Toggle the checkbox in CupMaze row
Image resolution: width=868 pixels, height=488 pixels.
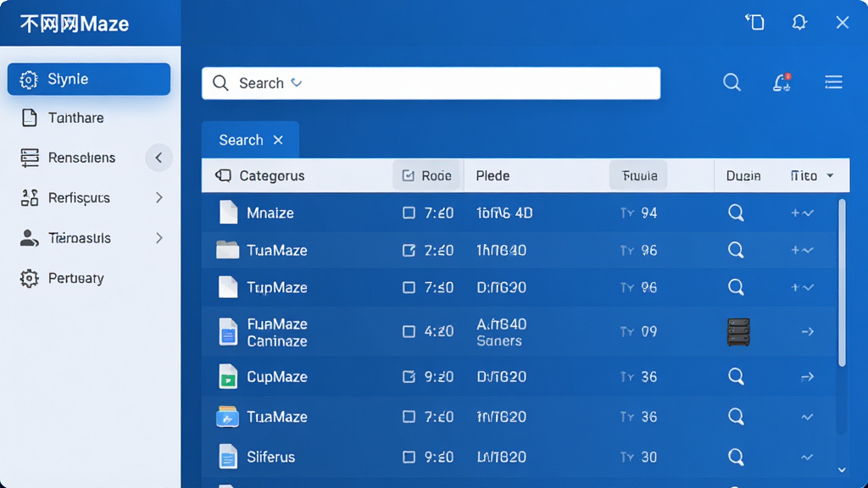(x=409, y=377)
